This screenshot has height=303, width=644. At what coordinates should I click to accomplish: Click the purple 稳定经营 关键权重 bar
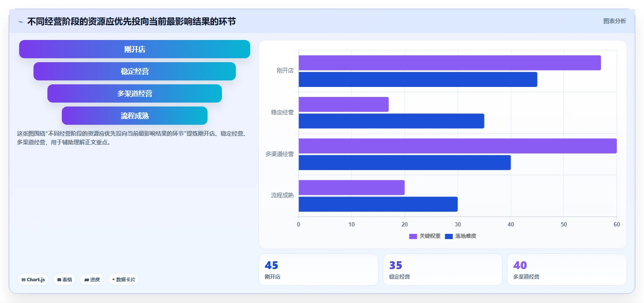[343, 104]
